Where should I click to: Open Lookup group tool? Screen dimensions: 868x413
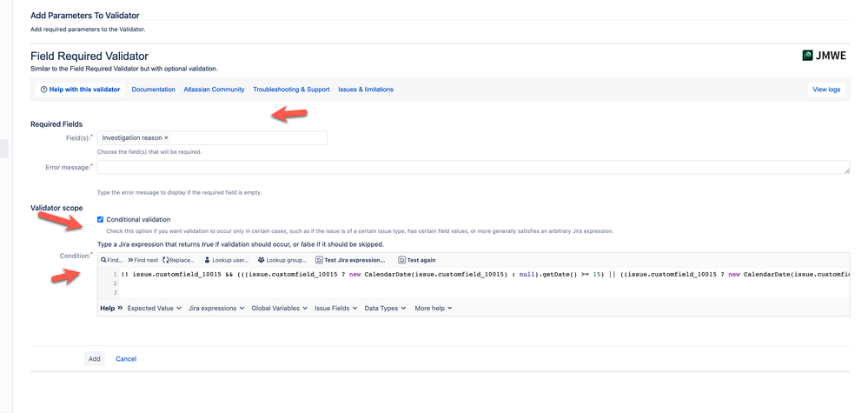[282, 260]
